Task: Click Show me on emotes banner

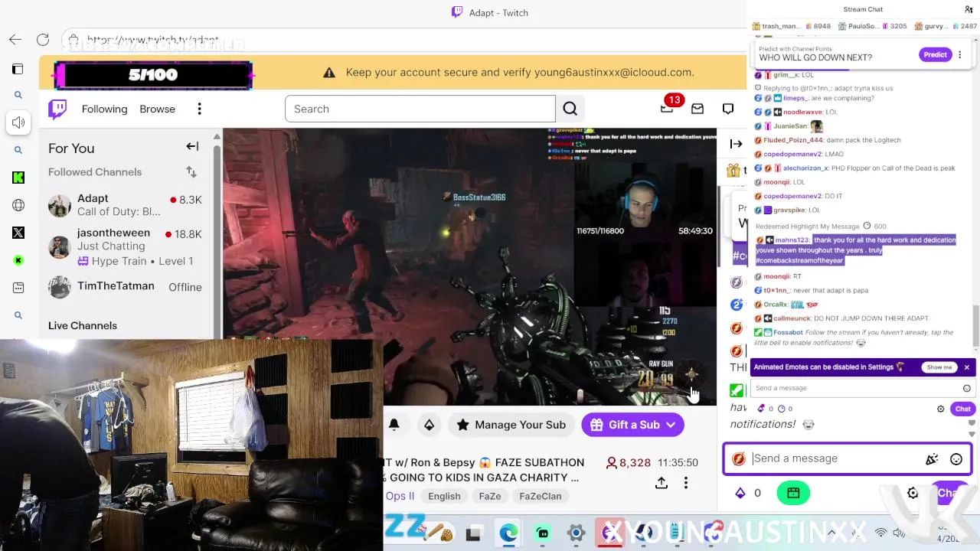Action: [939, 367]
